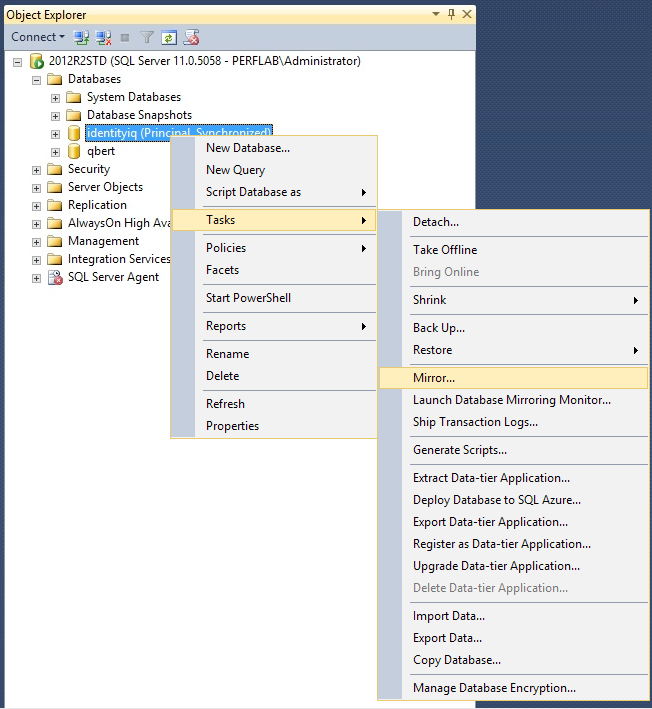Choose Delete in context menu

coord(274,376)
